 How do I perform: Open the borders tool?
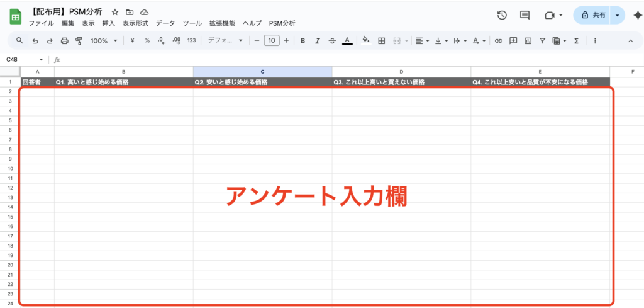click(381, 40)
